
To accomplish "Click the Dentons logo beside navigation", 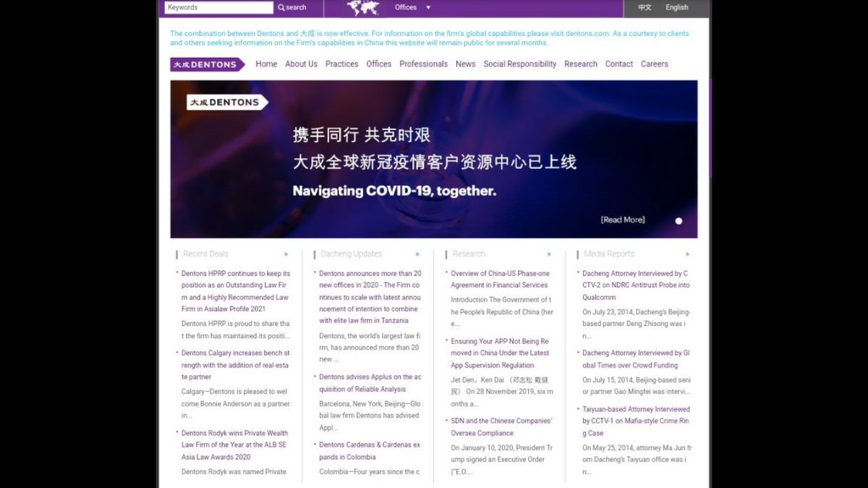I will click(208, 64).
